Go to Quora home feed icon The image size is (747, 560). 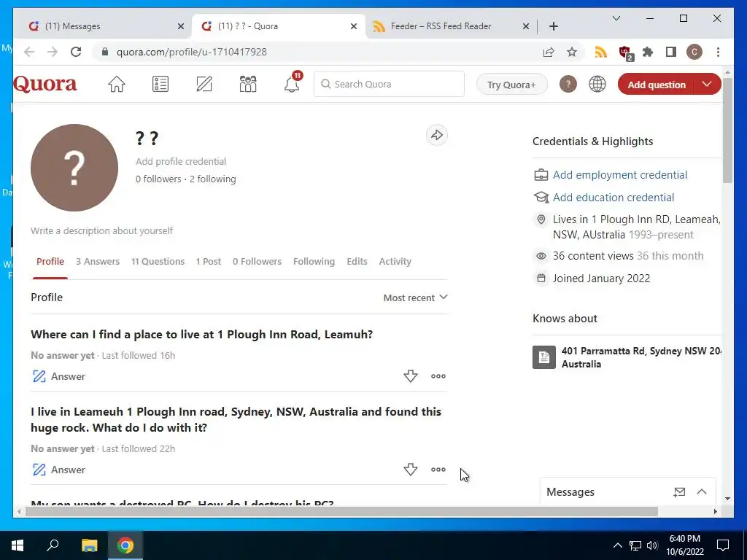tap(116, 85)
